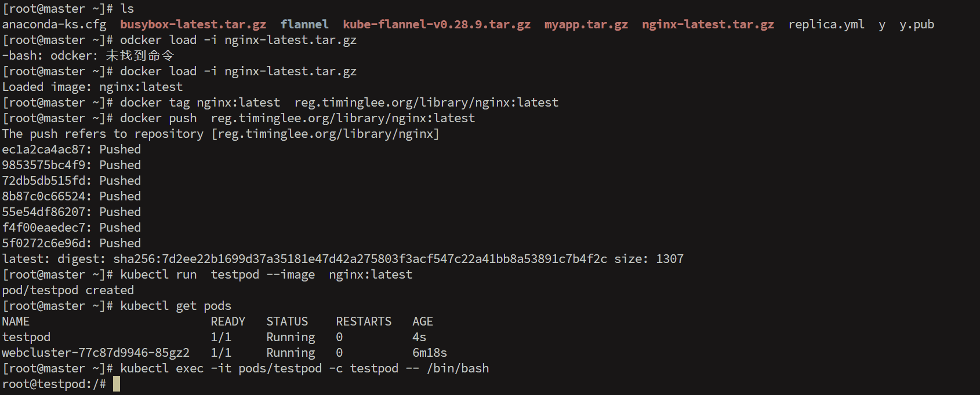Click the flannel directory name
This screenshot has width=980, height=395.
click(304, 24)
